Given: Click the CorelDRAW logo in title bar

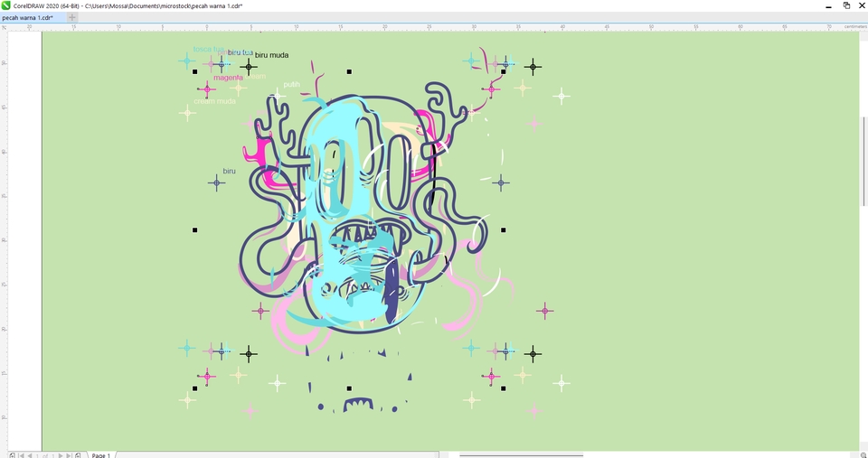Looking at the screenshot, I should 5,5.
